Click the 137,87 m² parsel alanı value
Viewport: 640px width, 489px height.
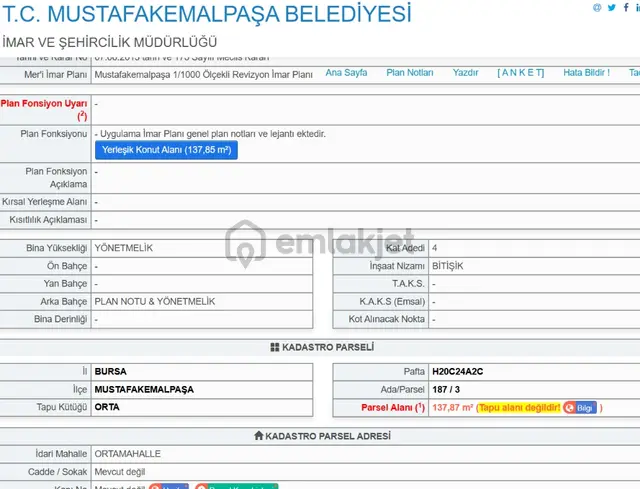(x=453, y=407)
